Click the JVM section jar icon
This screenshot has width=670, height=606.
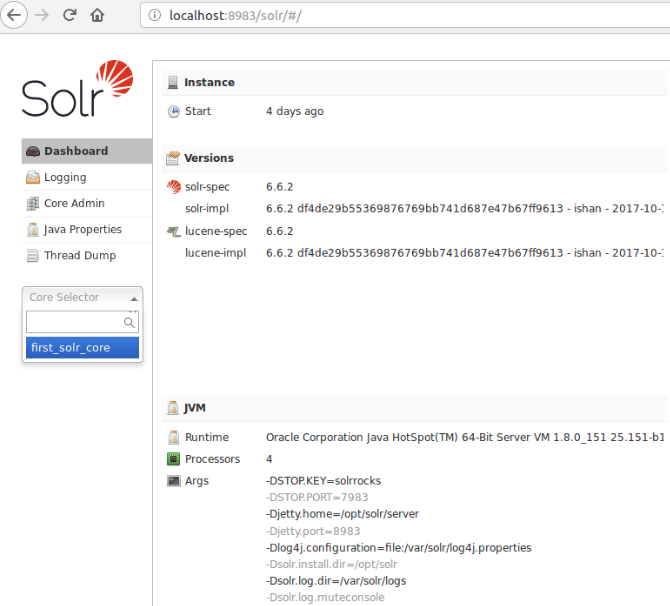coord(173,408)
